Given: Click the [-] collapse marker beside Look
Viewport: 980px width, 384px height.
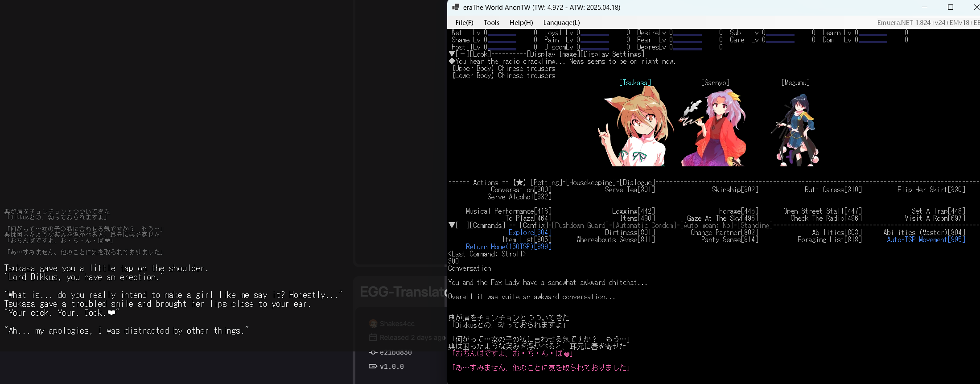Looking at the screenshot, I should click(462, 54).
